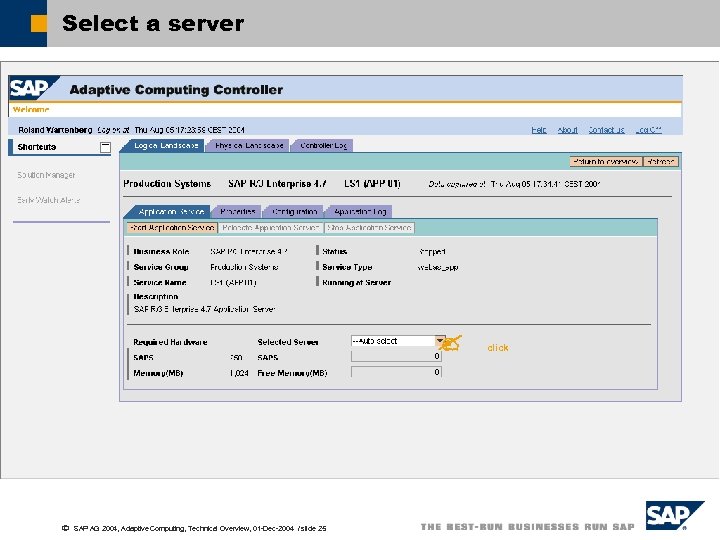The image size is (720, 540).
Task: Open the Properties tab
Action: coord(237,212)
